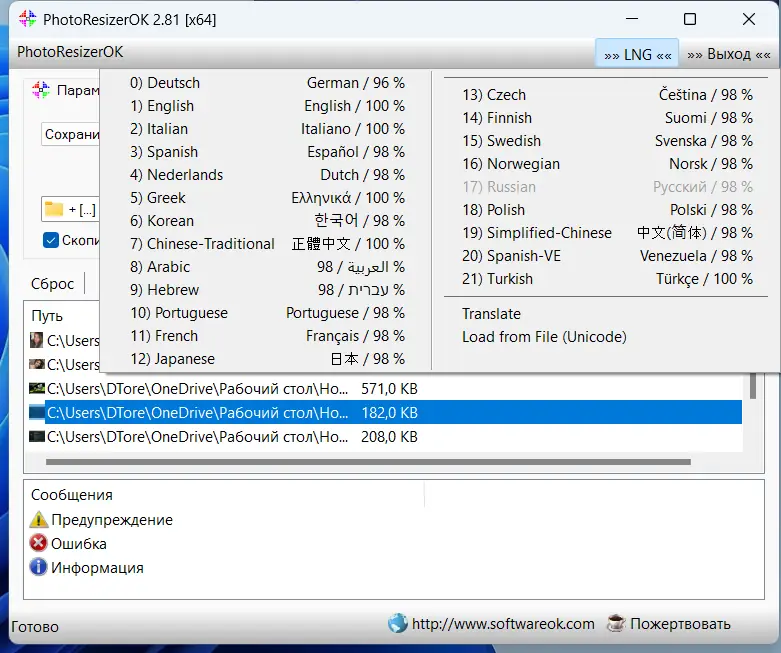Choose Swedish language option
The width and height of the screenshot is (781, 653).
pos(606,140)
